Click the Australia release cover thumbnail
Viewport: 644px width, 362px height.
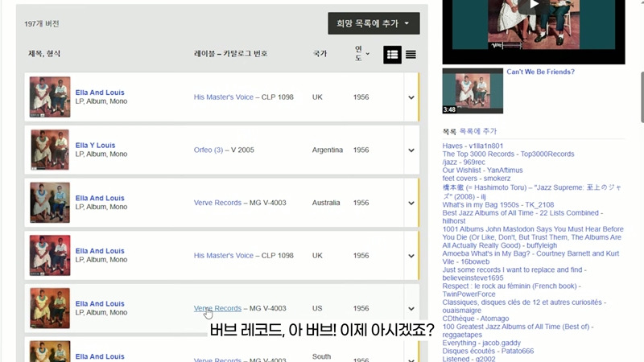pyautogui.click(x=50, y=203)
